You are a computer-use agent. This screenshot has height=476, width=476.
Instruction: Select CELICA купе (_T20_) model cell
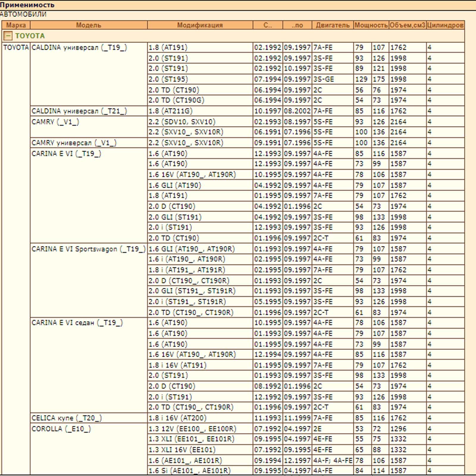point(89,418)
